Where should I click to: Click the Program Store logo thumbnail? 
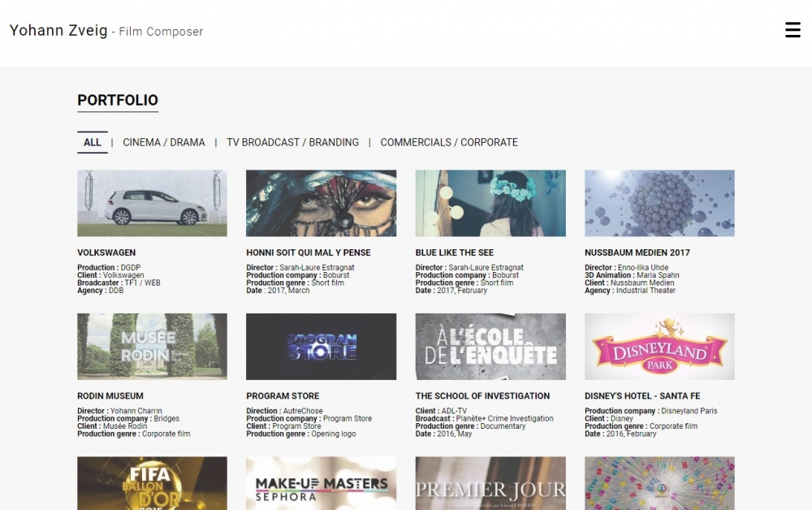(321, 347)
